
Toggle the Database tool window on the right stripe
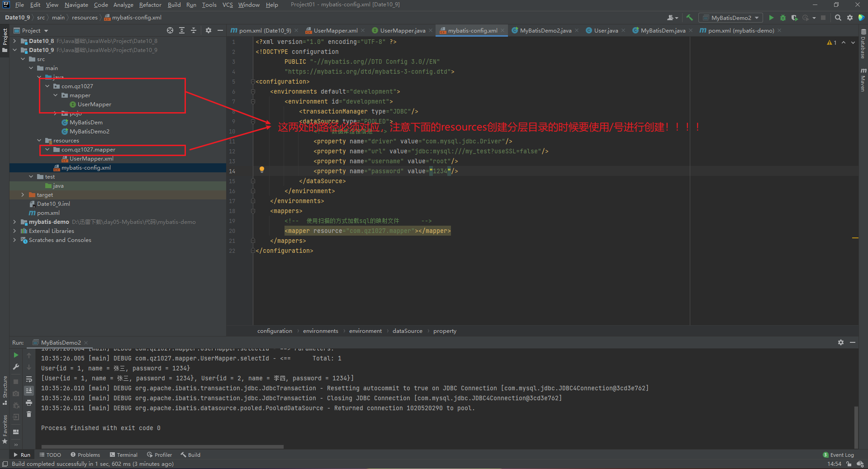coord(863,44)
